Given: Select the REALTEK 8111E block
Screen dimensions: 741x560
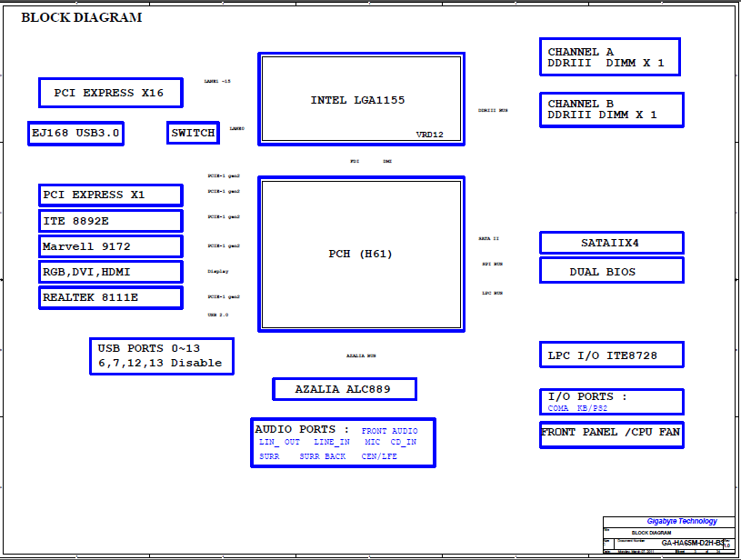Looking at the screenshot, I should pos(111,297).
